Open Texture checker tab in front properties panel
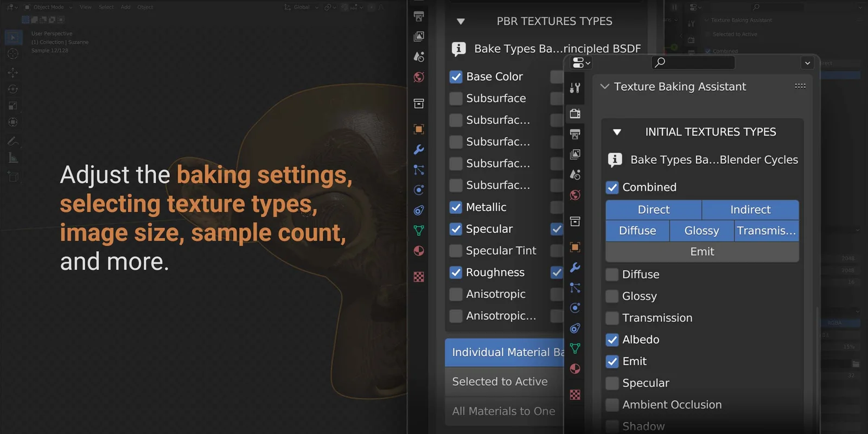The image size is (868, 434). (575, 395)
